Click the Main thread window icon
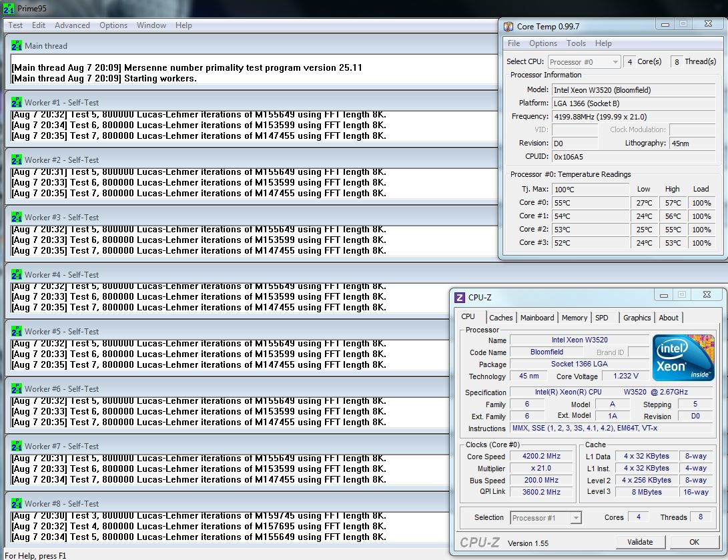The image size is (728, 560). pyautogui.click(x=17, y=45)
